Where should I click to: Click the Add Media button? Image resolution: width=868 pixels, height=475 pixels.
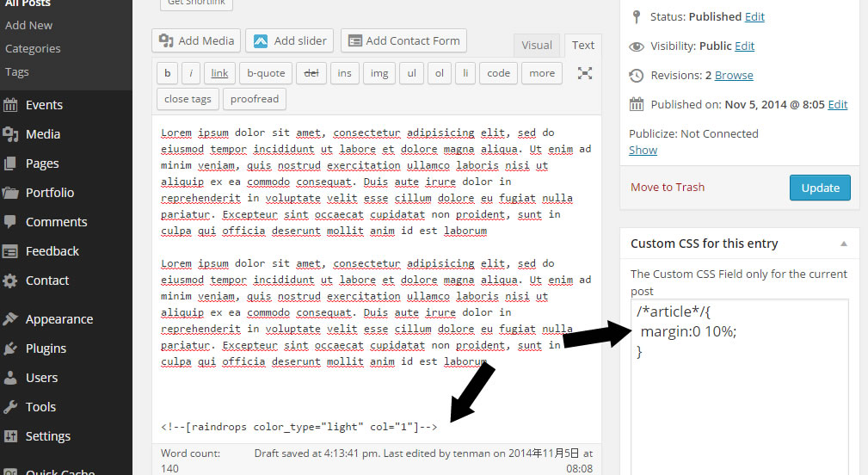coord(196,40)
